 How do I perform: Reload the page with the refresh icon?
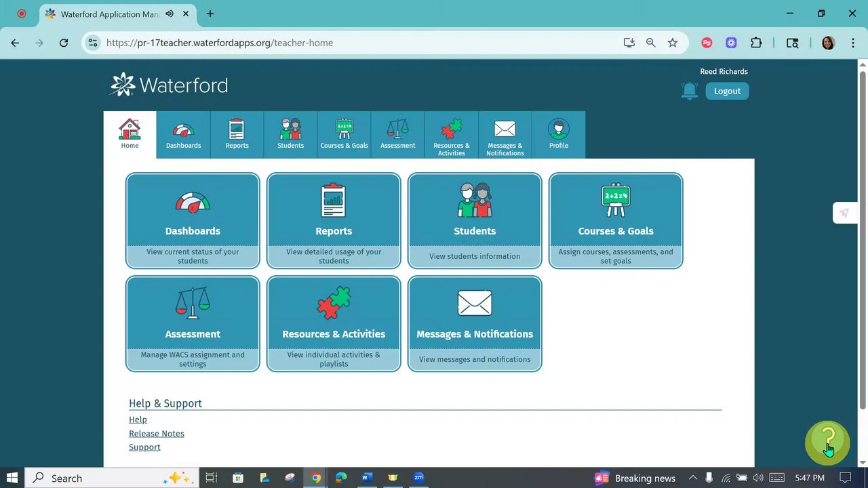[64, 43]
